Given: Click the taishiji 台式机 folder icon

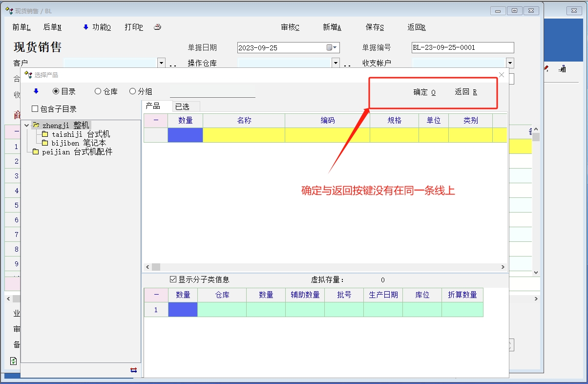Looking at the screenshot, I should [x=45, y=134].
